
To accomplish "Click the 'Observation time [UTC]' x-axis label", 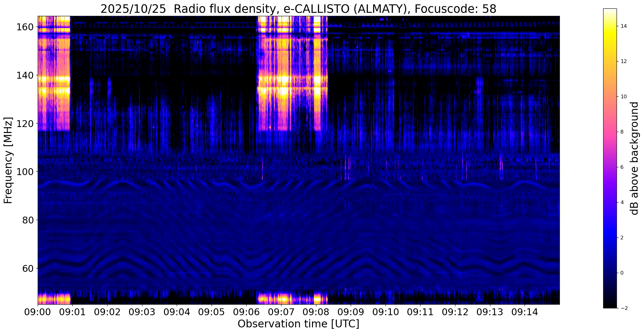I will point(298,324).
